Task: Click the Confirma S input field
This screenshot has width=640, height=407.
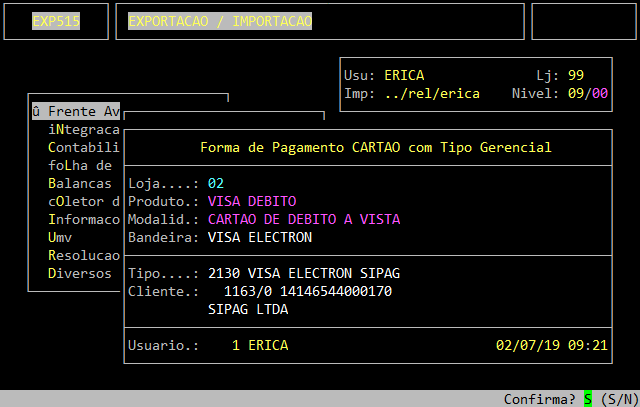Action: 588,399
